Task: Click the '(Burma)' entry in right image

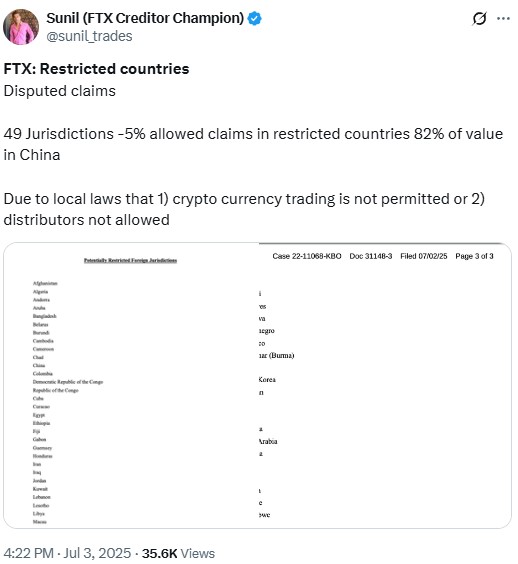Action: point(282,355)
